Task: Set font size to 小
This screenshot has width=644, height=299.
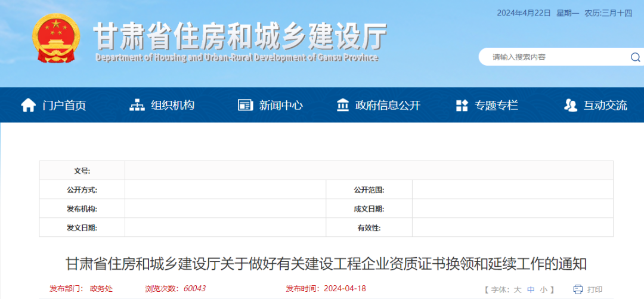Action: (543, 289)
